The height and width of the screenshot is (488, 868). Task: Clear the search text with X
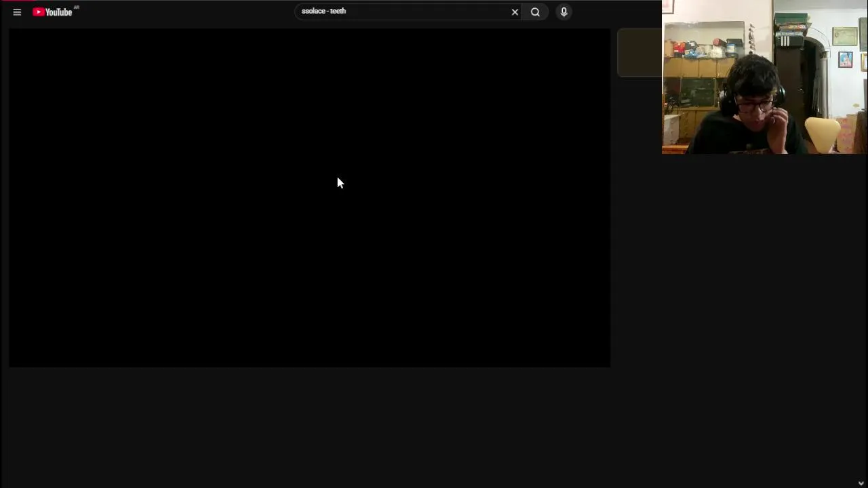[515, 12]
